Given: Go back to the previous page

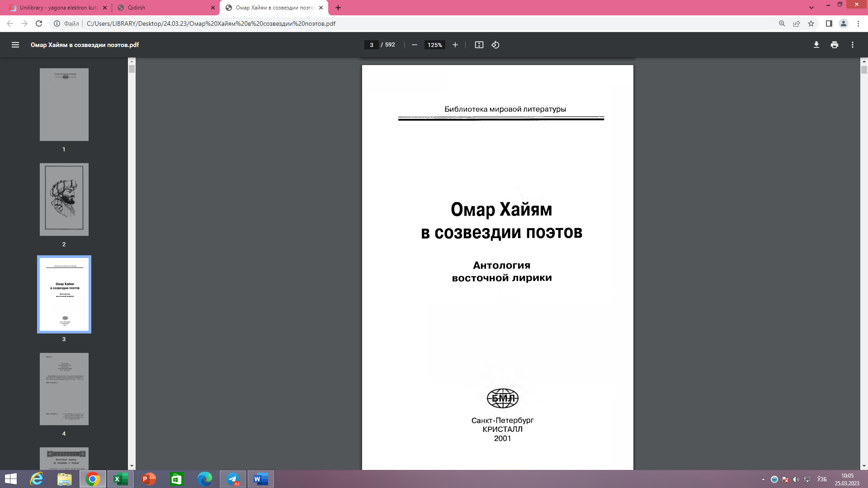Looking at the screenshot, I should click(x=10, y=23).
